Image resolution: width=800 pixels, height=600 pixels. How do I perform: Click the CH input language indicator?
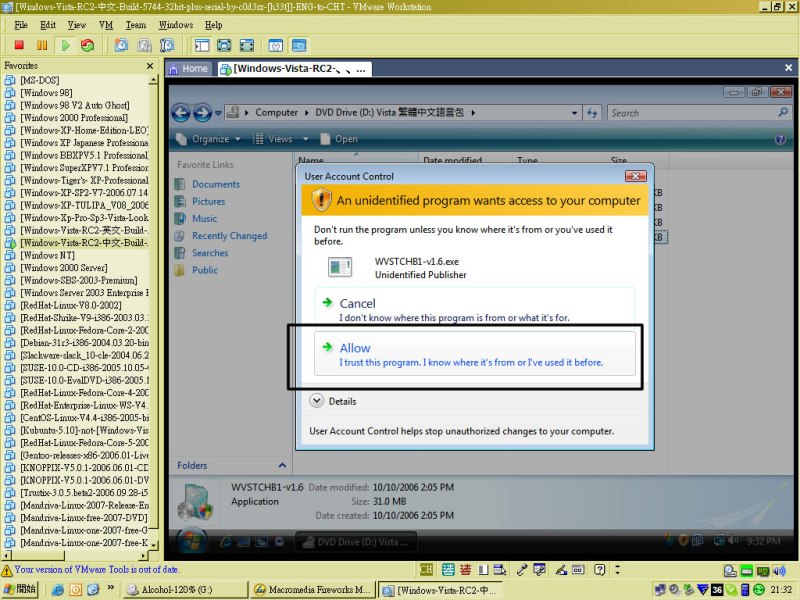point(426,570)
